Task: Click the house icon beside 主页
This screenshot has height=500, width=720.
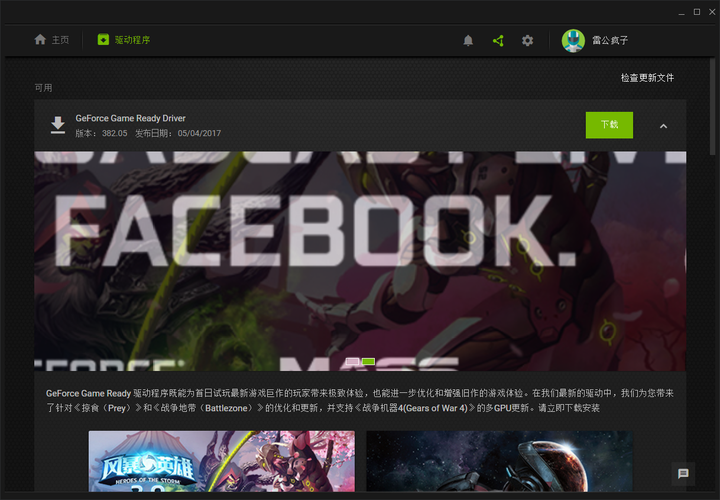Action: [40, 39]
